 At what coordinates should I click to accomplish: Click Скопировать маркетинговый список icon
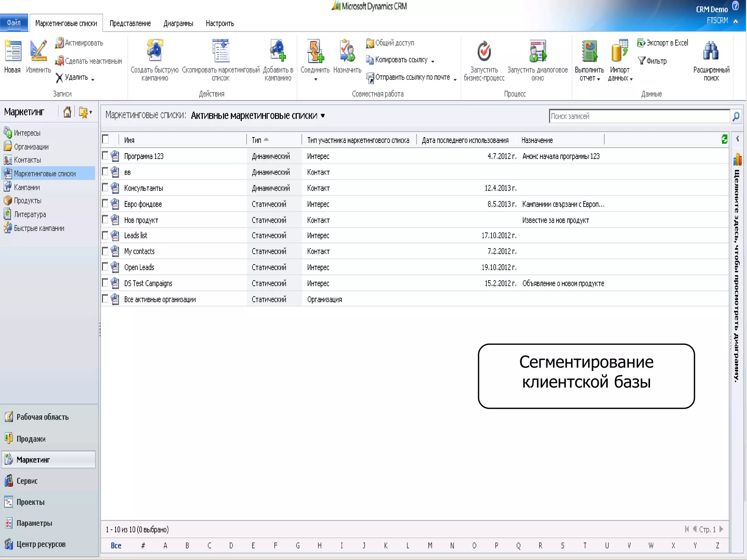(221, 51)
